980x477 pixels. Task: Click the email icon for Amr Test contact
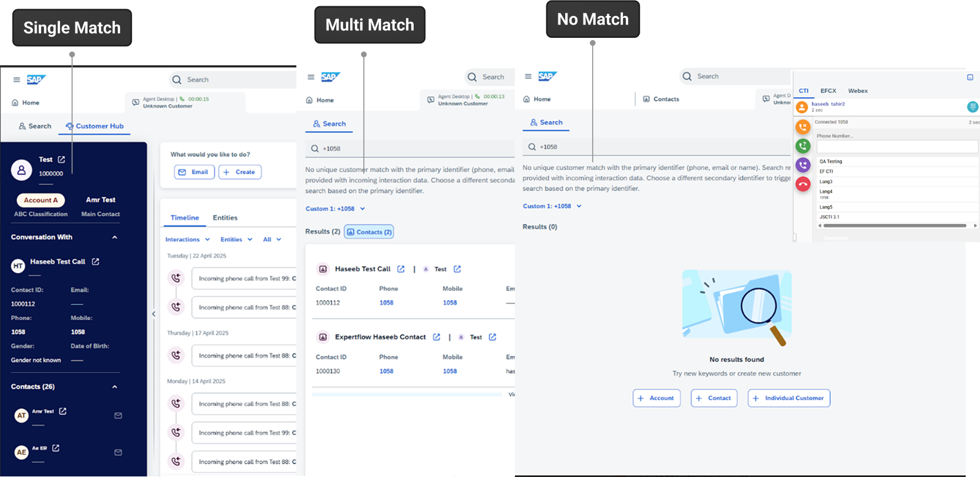tap(118, 416)
